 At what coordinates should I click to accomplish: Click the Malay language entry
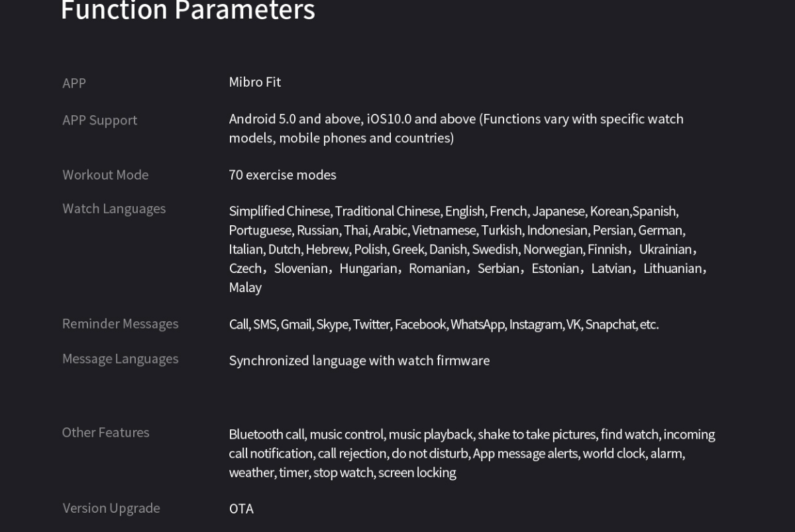[x=245, y=288]
